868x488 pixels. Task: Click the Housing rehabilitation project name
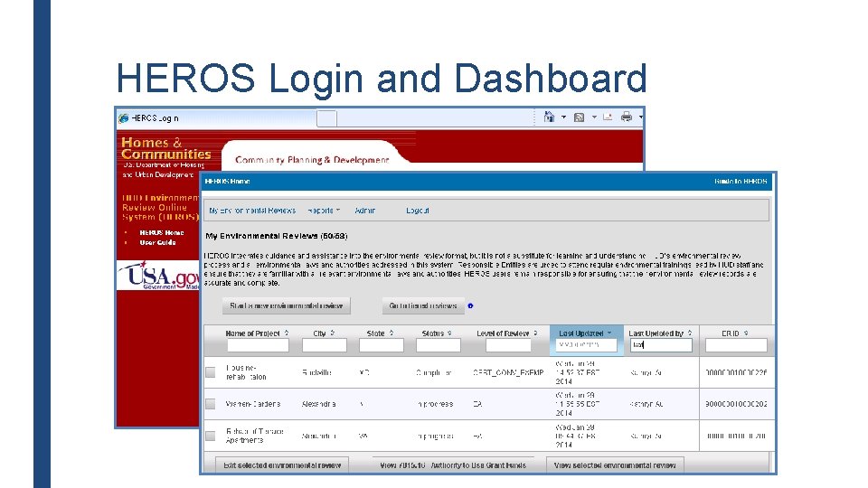click(x=246, y=372)
